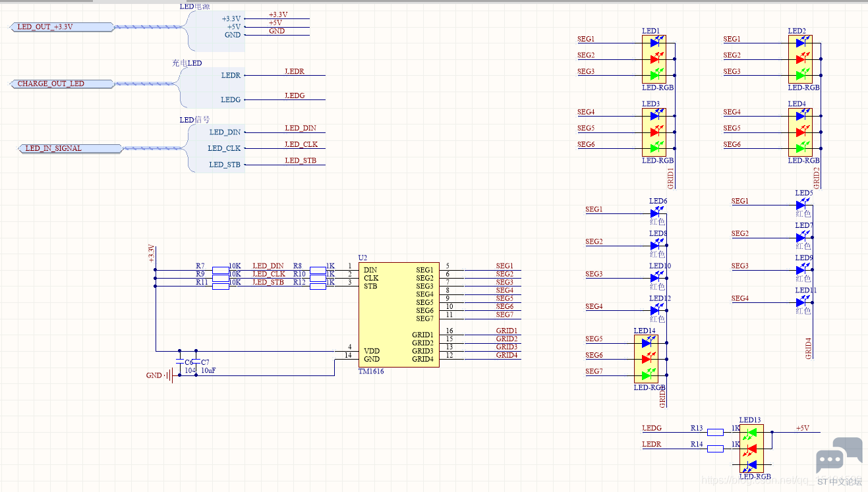The image size is (868, 492).
Task: Select the LED2 RGB component
Action: (x=800, y=59)
